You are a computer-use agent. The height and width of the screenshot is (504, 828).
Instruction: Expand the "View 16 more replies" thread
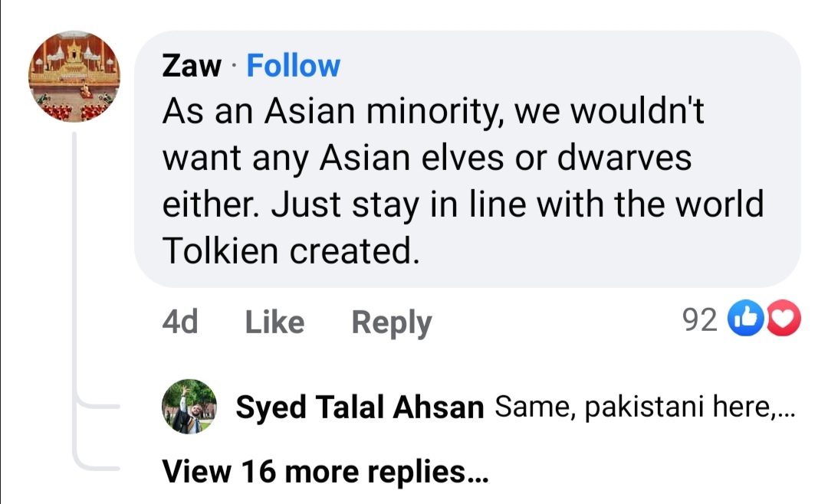point(325,471)
